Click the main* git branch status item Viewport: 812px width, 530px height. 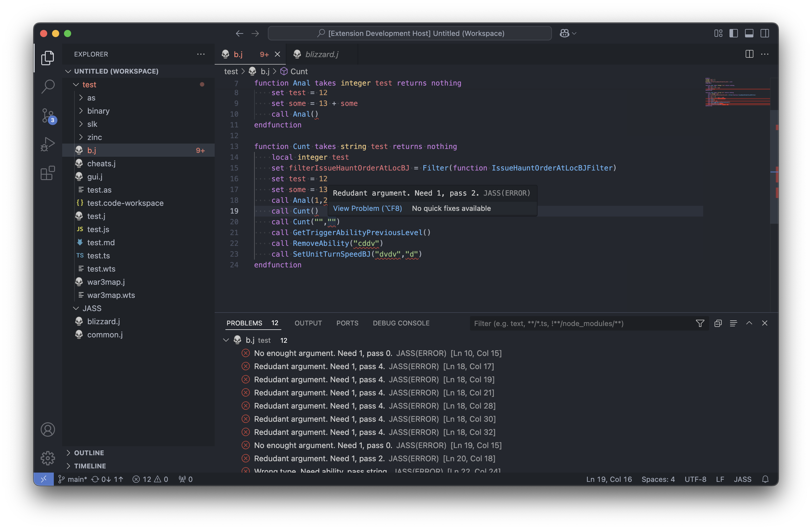73,479
